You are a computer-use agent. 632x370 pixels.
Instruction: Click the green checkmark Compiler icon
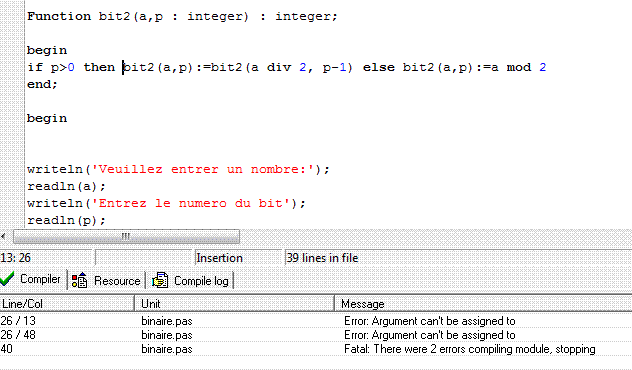pyautogui.click(x=7, y=279)
